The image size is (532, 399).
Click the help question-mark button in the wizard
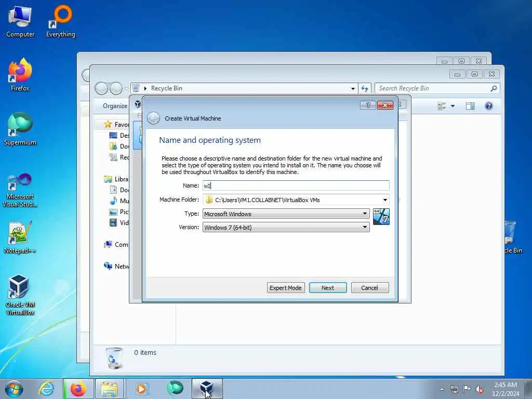click(x=368, y=105)
